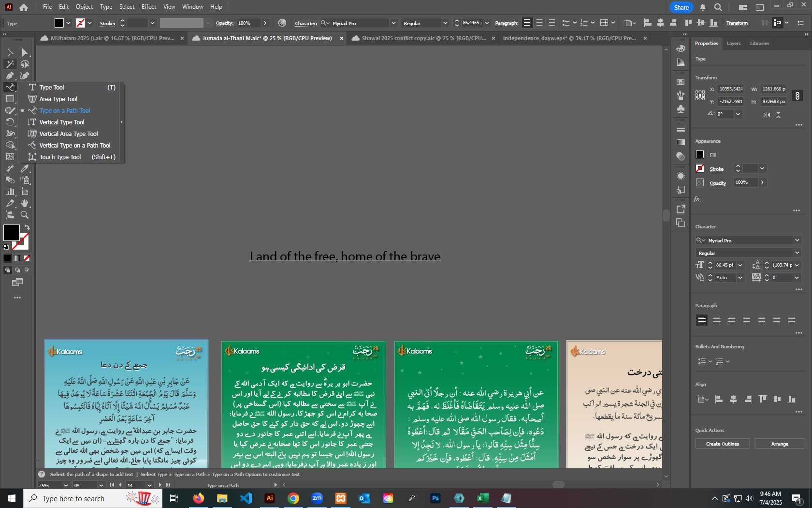Select the Zoom tool in toolbar
Screen dimensions: 812x508
click(25, 215)
